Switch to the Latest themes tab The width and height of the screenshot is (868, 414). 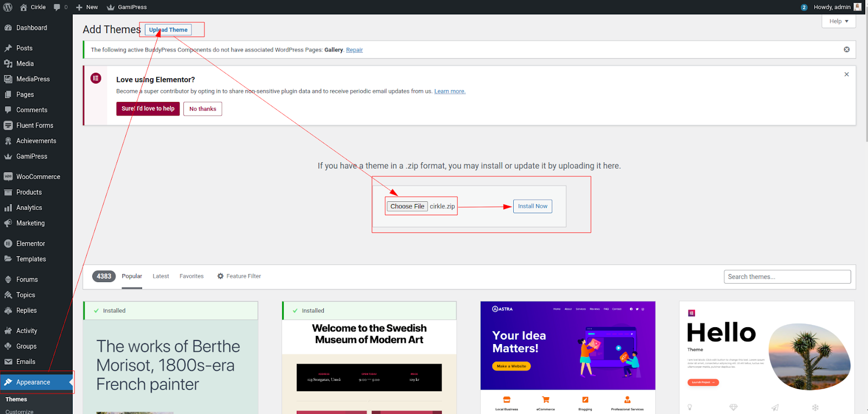[x=161, y=276]
